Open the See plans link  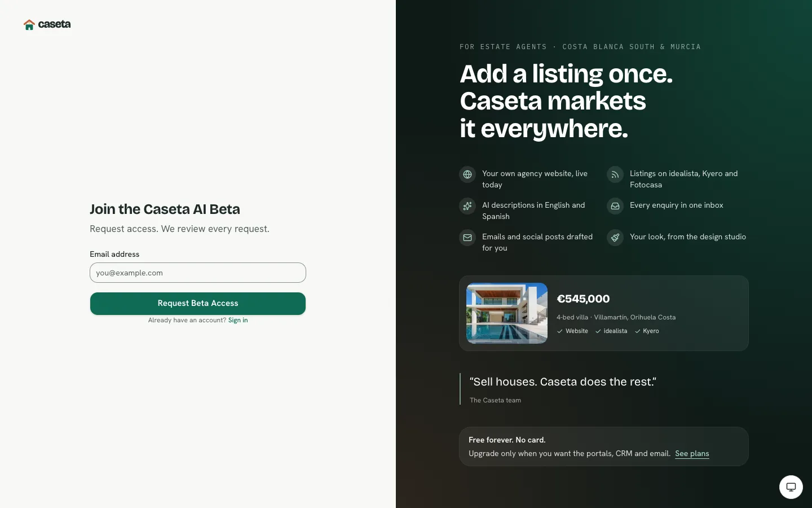[x=692, y=453]
